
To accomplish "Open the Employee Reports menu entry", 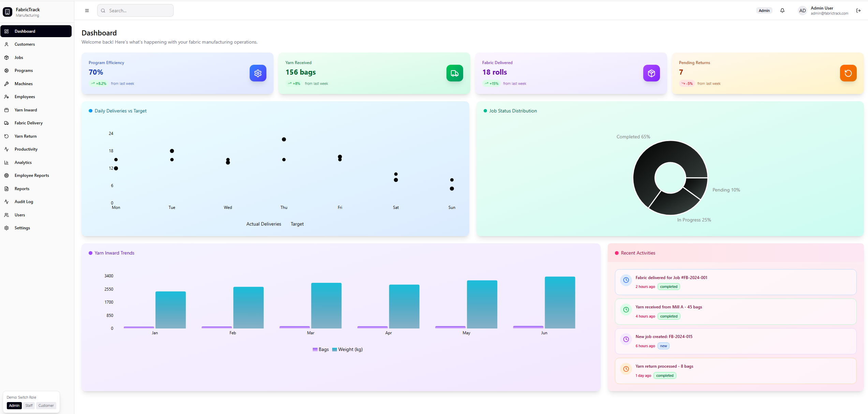I will [x=31, y=175].
